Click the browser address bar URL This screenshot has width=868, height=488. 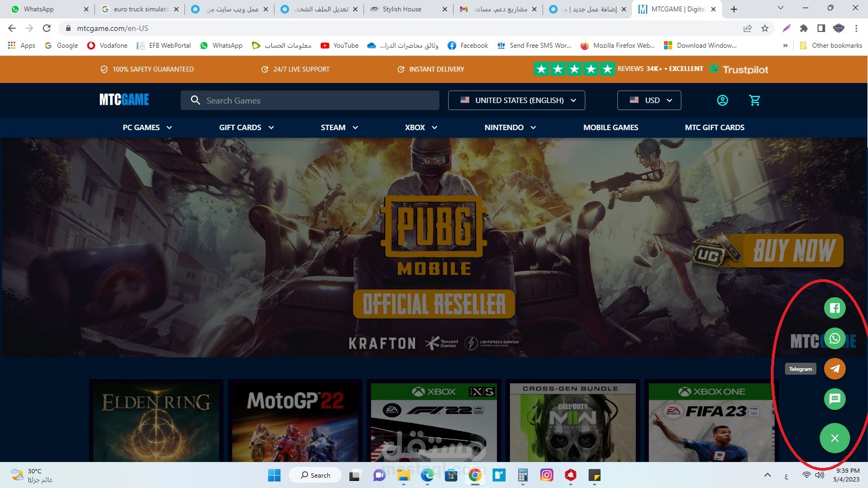(x=112, y=28)
